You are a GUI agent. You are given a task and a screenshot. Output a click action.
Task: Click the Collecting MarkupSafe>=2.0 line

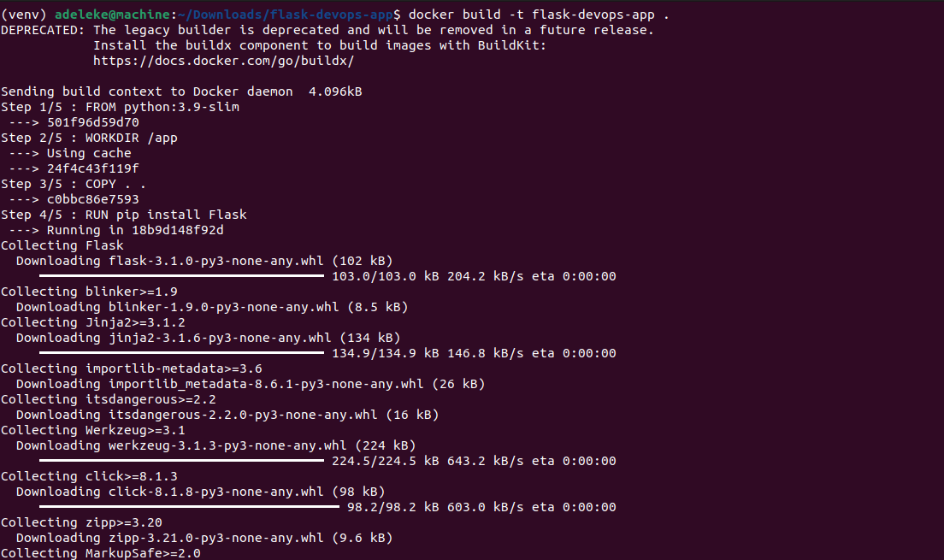(101, 553)
